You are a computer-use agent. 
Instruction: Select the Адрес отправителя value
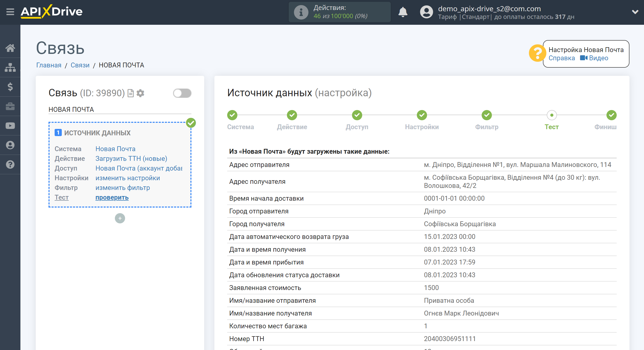point(517,165)
